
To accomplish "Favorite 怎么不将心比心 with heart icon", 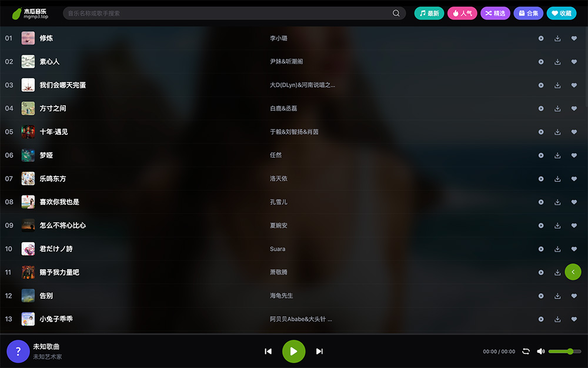I will tap(574, 226).
